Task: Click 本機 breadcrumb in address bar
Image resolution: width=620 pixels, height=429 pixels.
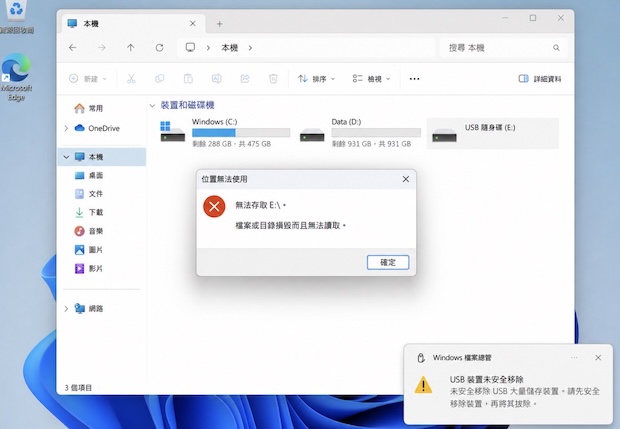Action: point(229,48)
